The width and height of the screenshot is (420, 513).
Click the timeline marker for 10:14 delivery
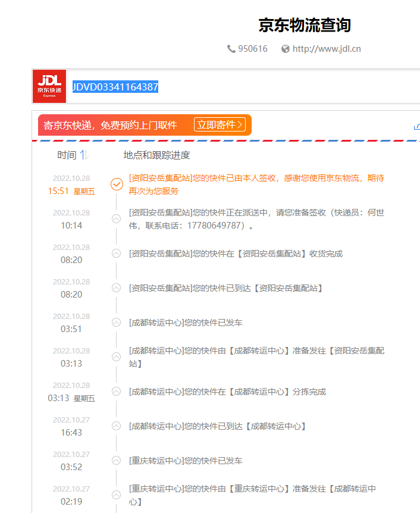click(116, 218)
